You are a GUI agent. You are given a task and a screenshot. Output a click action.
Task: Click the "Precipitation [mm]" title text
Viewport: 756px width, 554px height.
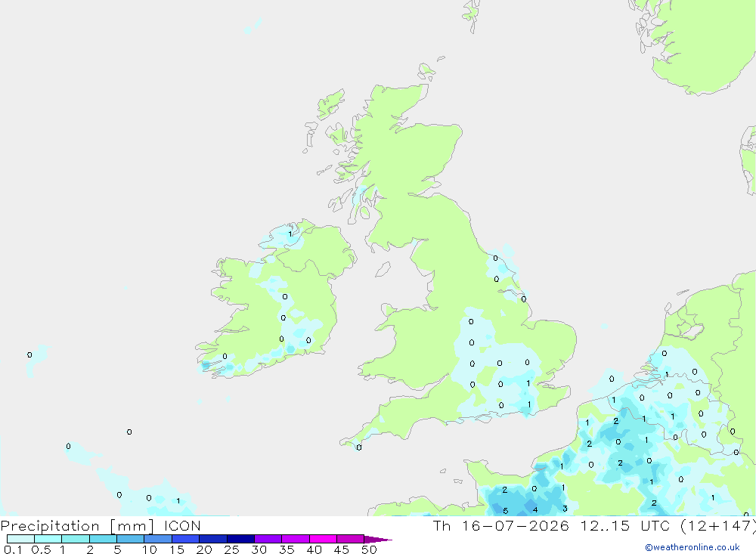(x=77, y=525)
